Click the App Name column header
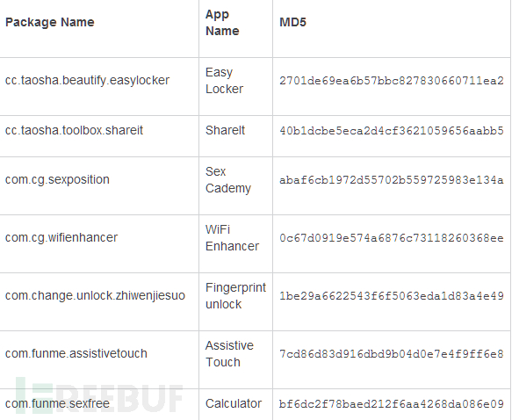Viewport: 512px width, 420px height. (222, 23)
